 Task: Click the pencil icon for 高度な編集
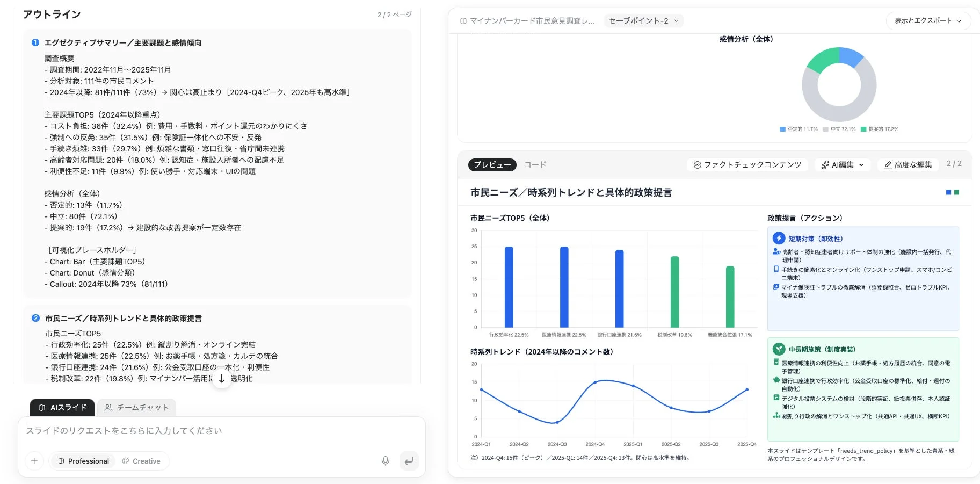887,165
